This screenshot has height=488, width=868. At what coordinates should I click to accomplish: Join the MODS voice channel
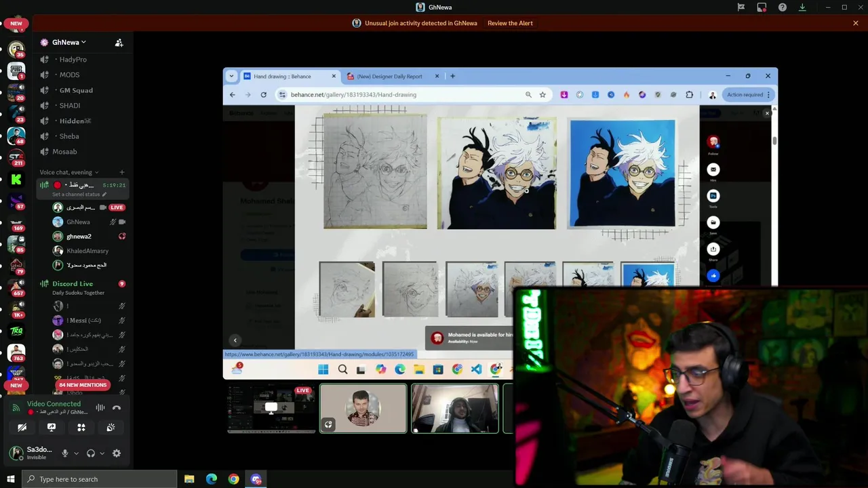point(83,75)
